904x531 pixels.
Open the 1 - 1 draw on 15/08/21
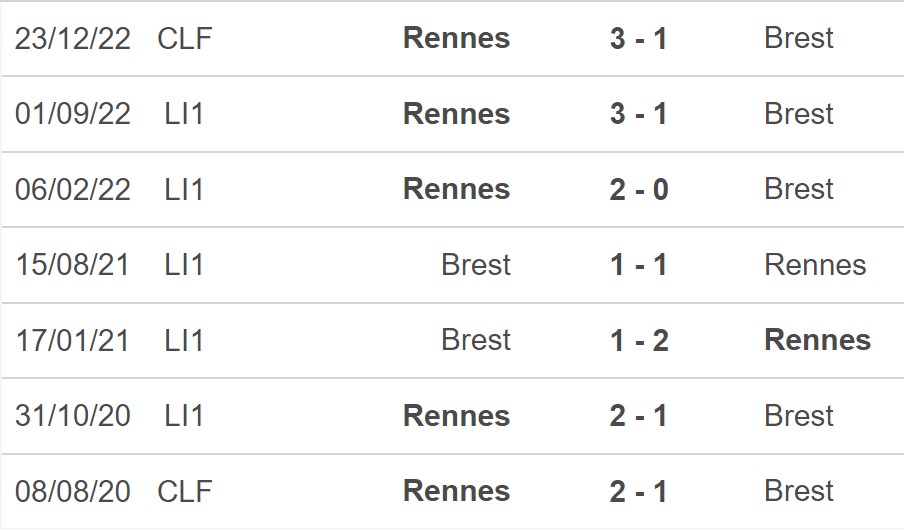click(638, 265)
